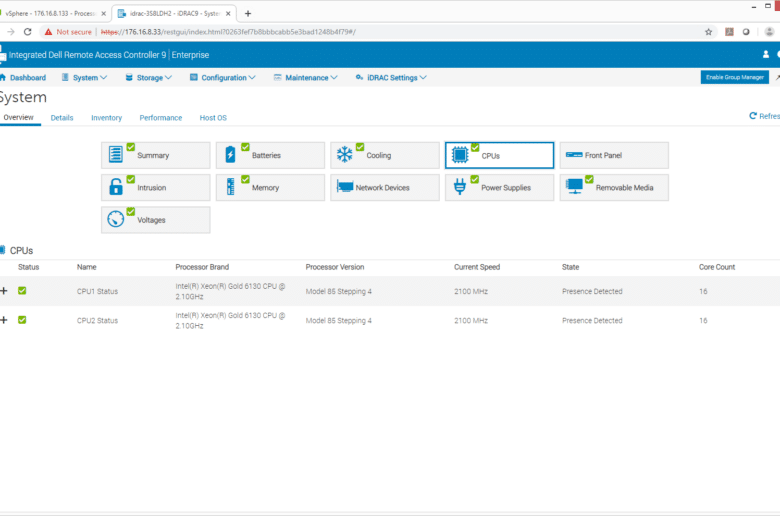Click the Processor Brand column header
The width and height of the screenshot is (780, 516).
pyautogui.click(x=202, y=267)
